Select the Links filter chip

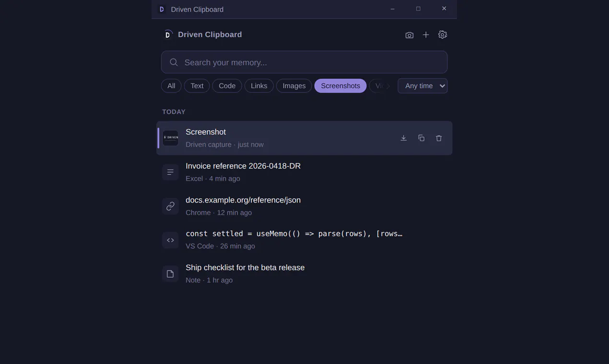tap(259, 86)
